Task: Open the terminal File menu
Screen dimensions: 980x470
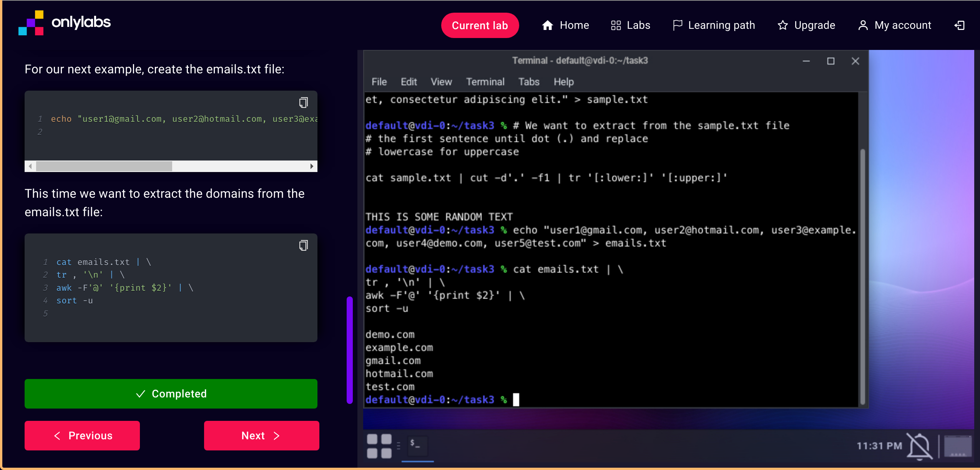Action: [379, 82]
